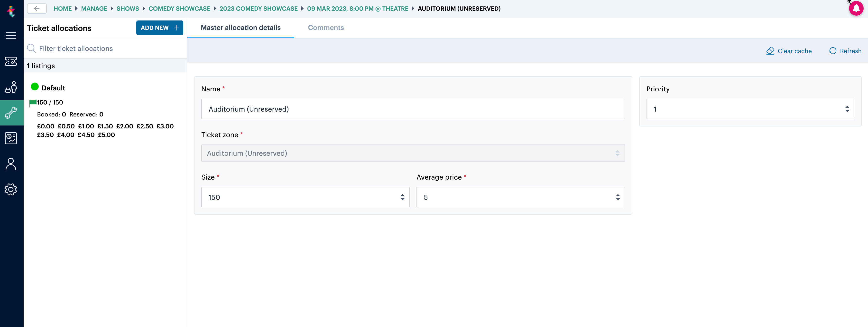Click the ticket icon in sidebar

[x=11, y=61]
